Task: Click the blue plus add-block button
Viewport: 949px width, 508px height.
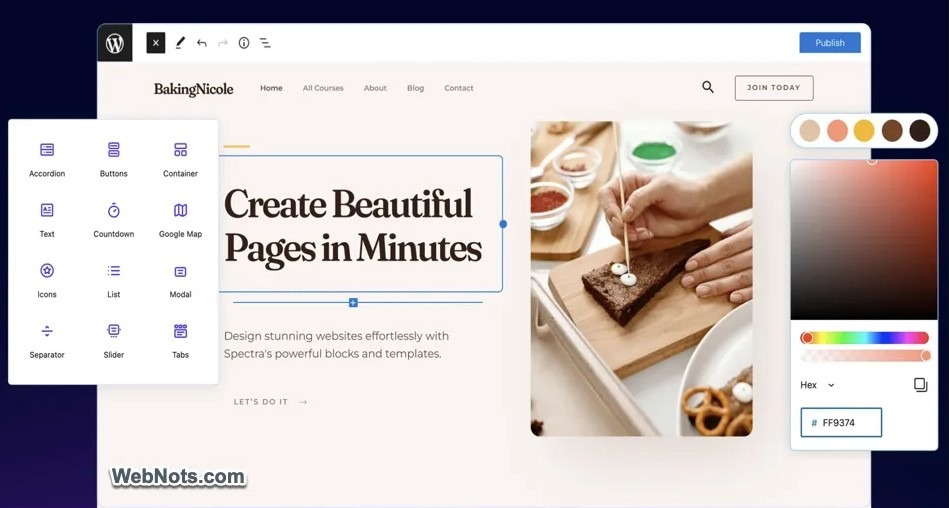Action: click(353, 302)
